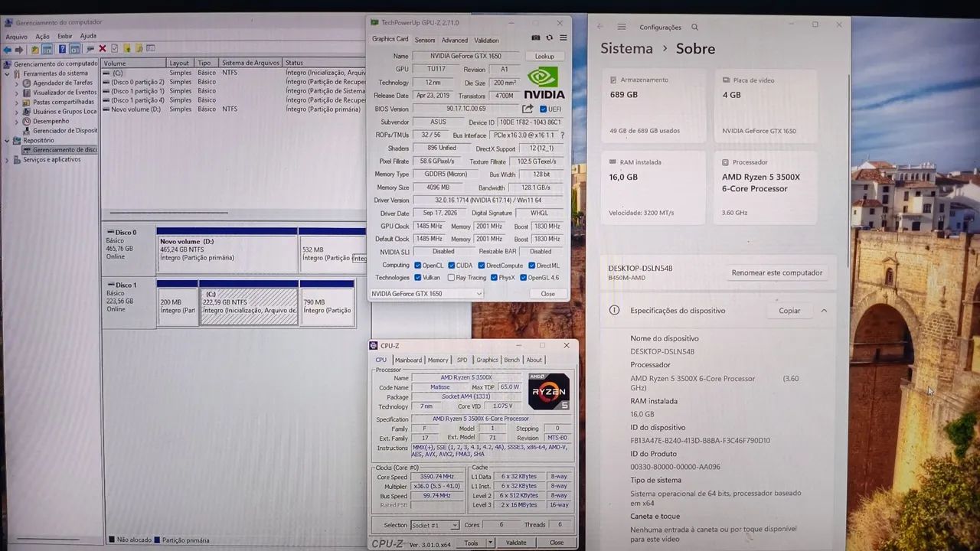
Task: Click the Sistema breadcrumb in Configurações
Action: pos(626,48)
